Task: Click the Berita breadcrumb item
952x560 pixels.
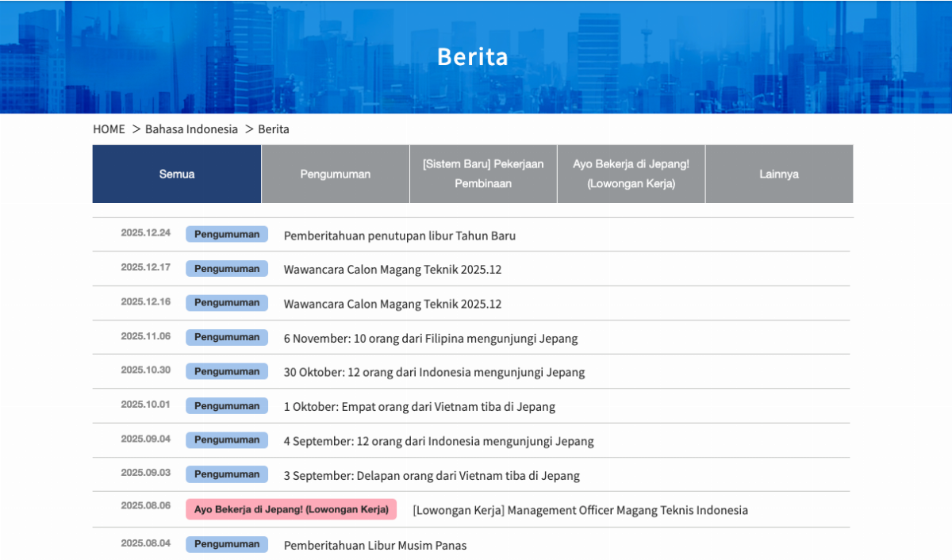Action: tap(274, 129)
